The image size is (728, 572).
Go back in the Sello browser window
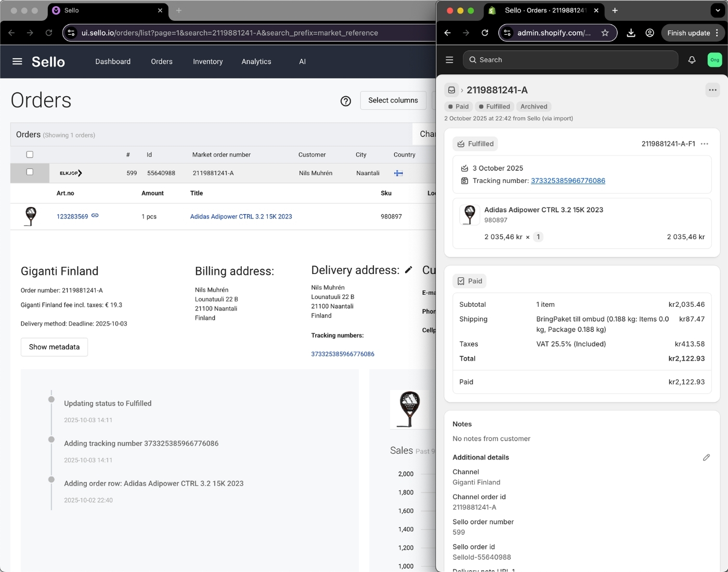point(11,33)
